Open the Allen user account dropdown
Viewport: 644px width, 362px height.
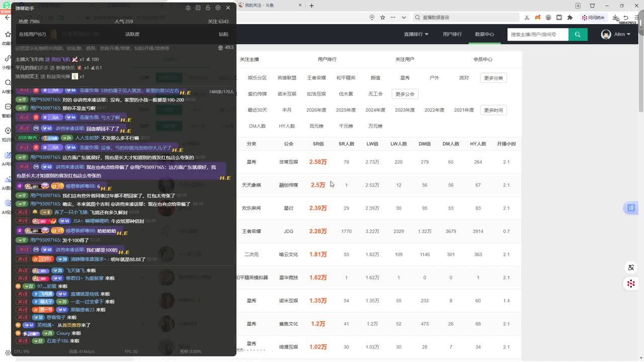coord(616,34)
